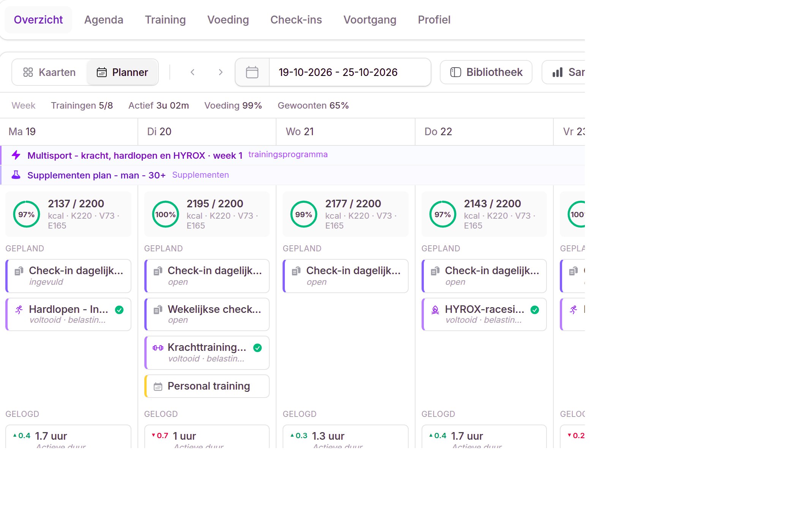Open the Training tab
812x524 pixels.
tap(165, 20)
